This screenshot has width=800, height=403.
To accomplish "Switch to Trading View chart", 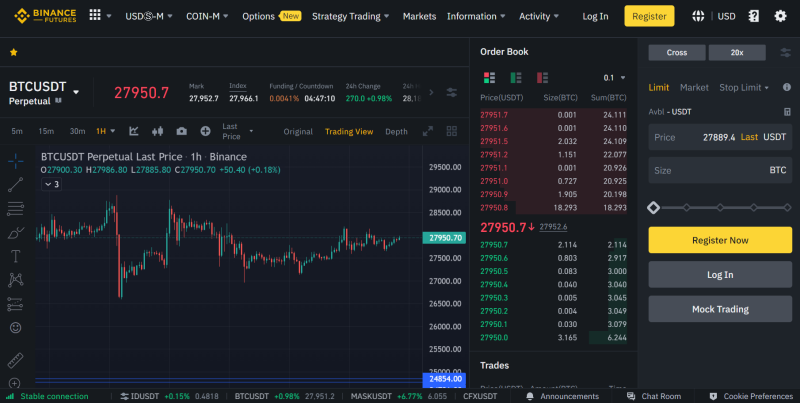I will coord(349,132).
